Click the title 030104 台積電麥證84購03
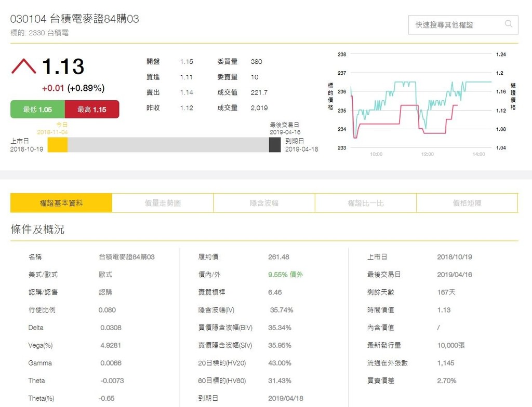This screenshot has height=407, width=532. click(75, 19)
